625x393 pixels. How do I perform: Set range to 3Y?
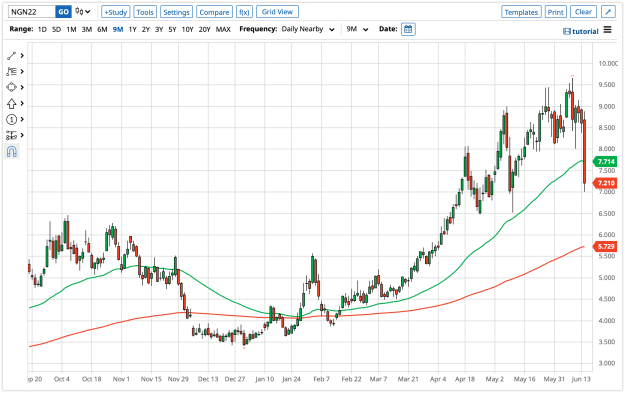click(159, 29)
